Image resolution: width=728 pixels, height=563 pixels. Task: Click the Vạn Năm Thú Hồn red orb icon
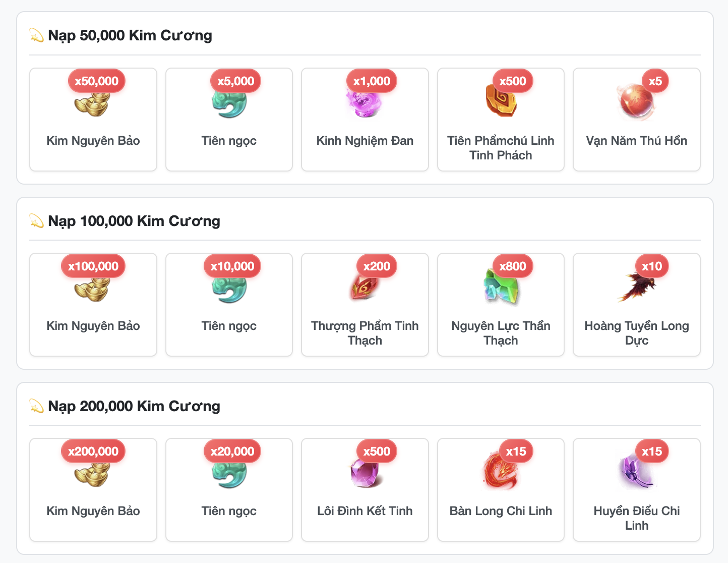[x=636, y=103]
